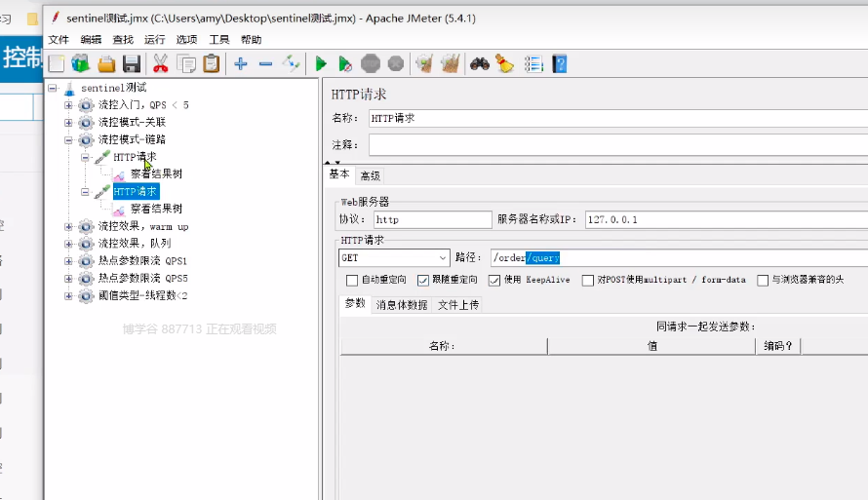Open the 运行 menu
The width and height of the screenshot is (868, 500).
point(154,40)
